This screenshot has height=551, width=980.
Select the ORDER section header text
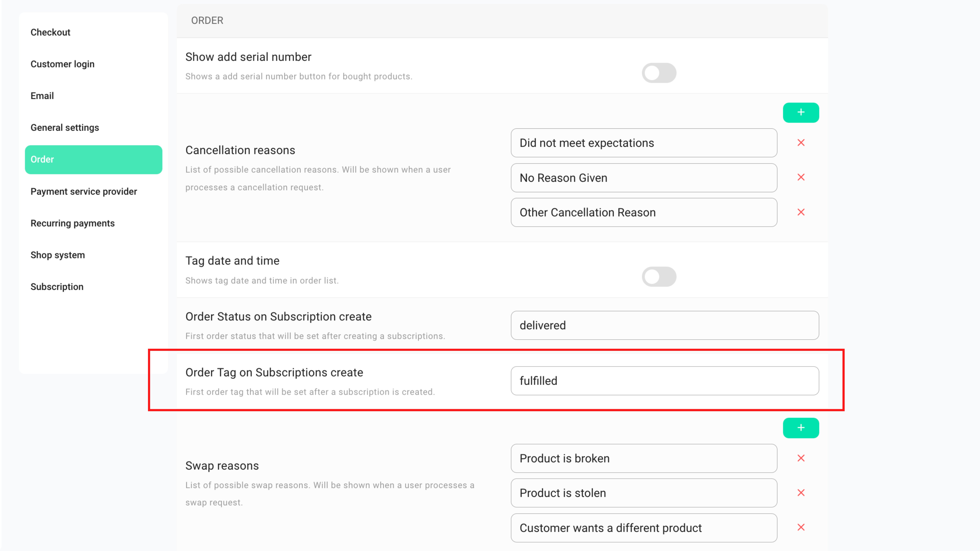(207, 21)
